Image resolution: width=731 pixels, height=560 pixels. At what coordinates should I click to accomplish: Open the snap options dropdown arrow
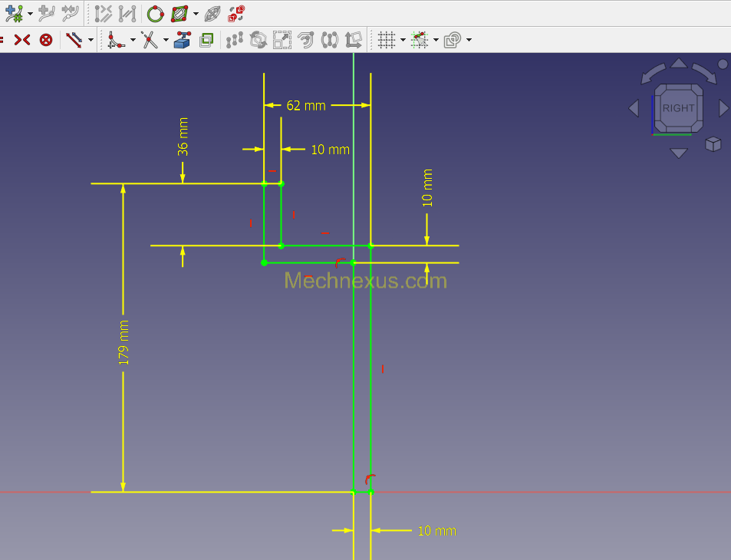[x=436, y=40]
